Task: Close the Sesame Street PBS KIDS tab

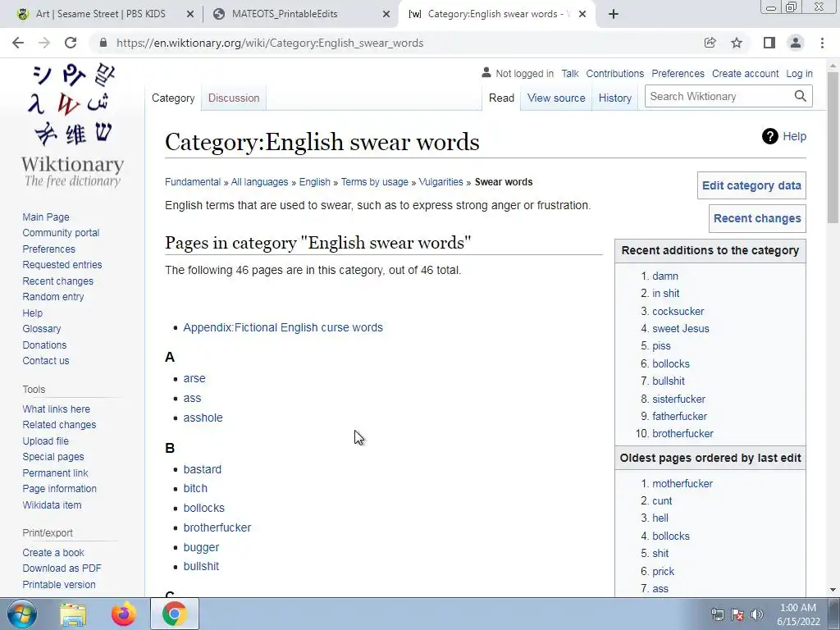Action: click(190, 15)
